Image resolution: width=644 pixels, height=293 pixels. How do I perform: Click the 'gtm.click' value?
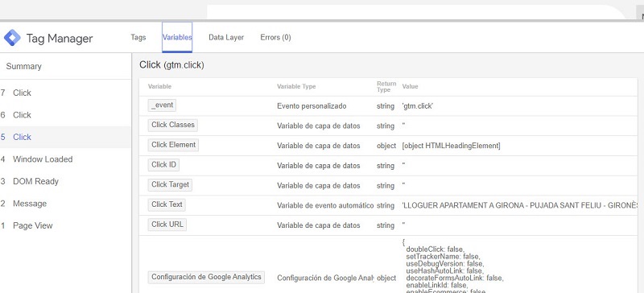(x=418, y=106)
